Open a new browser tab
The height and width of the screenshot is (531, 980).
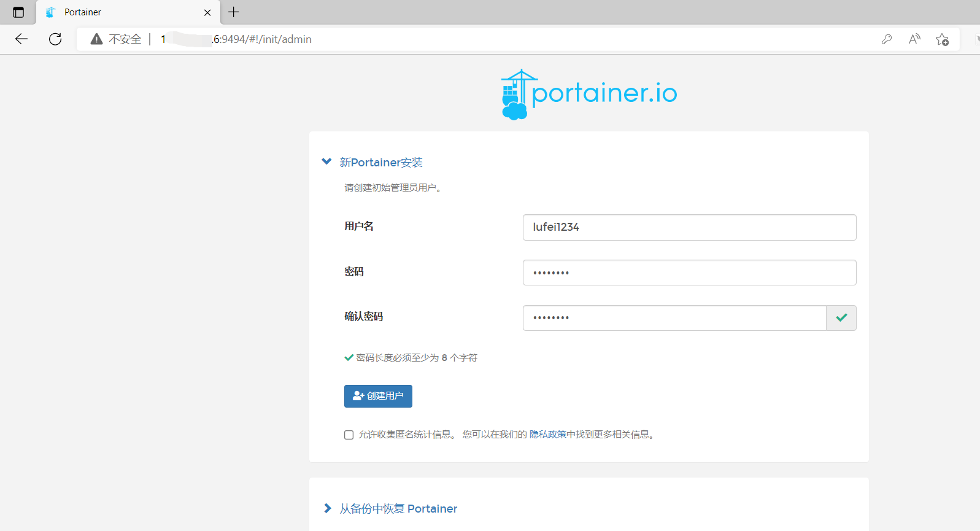pos(234,12)
